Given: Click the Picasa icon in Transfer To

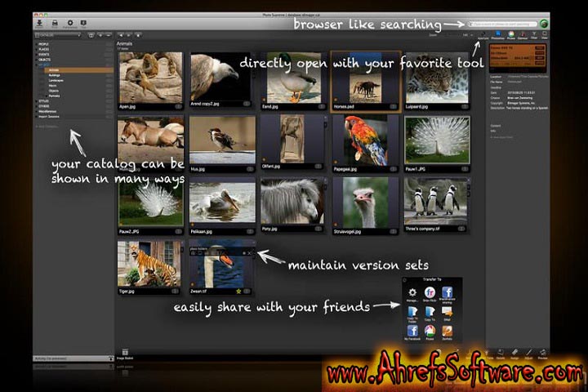Looking at the screenshot, I should 430,332.
